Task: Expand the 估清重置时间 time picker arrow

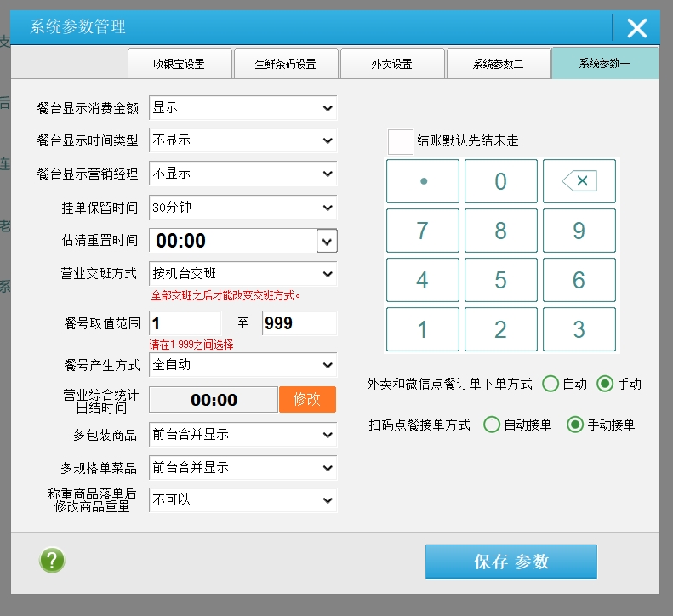Action: coord(327,241)
